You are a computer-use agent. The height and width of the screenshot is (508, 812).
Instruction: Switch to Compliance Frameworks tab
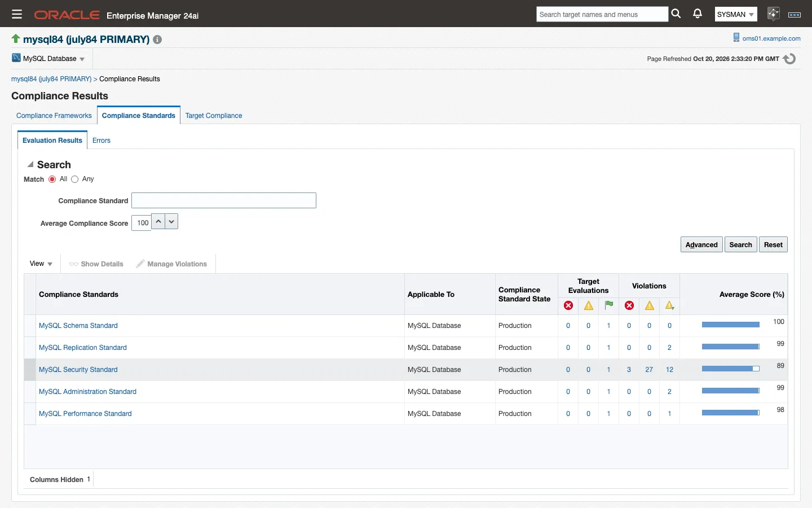[x=54, y=116]
